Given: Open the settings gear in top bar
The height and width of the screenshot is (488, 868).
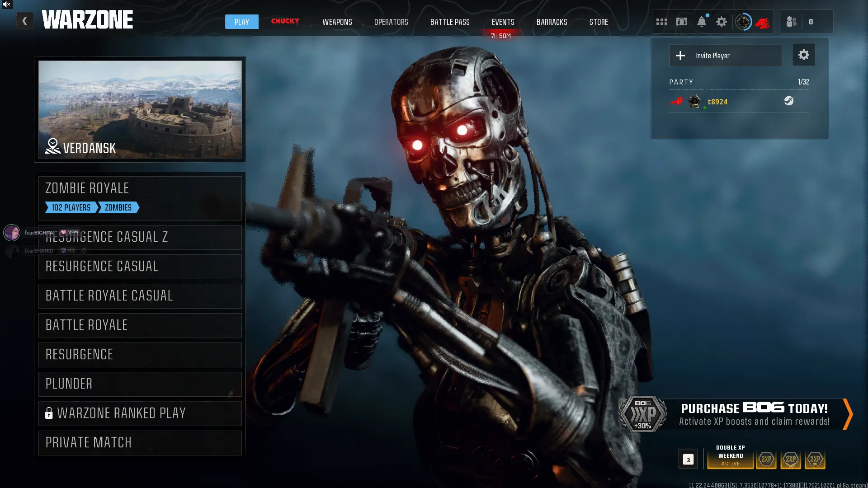Looking at the screenshot, I should (721, 22).
